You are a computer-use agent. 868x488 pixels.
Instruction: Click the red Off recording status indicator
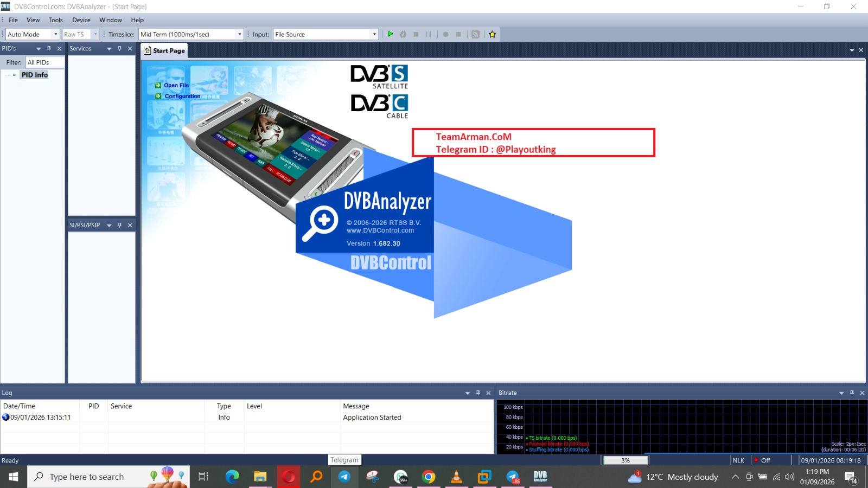point(762,460)
